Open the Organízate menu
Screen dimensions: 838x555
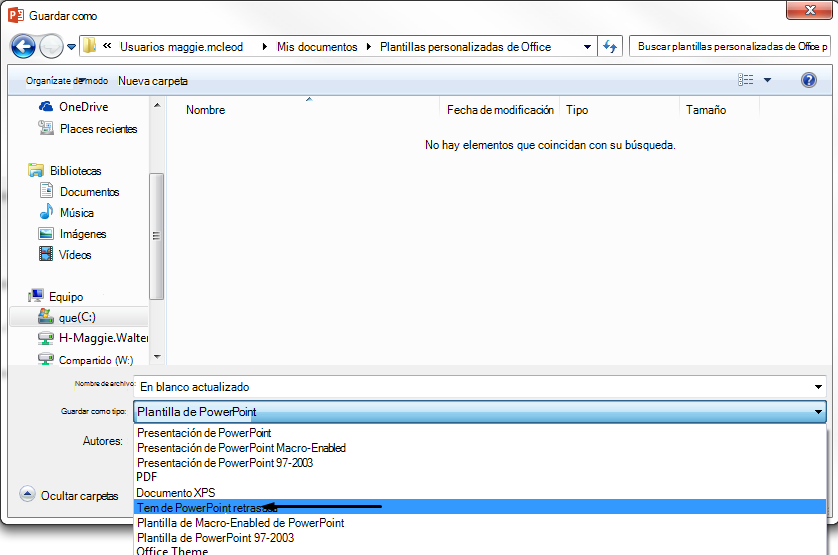pyautogui.click(x=67, y=81)
